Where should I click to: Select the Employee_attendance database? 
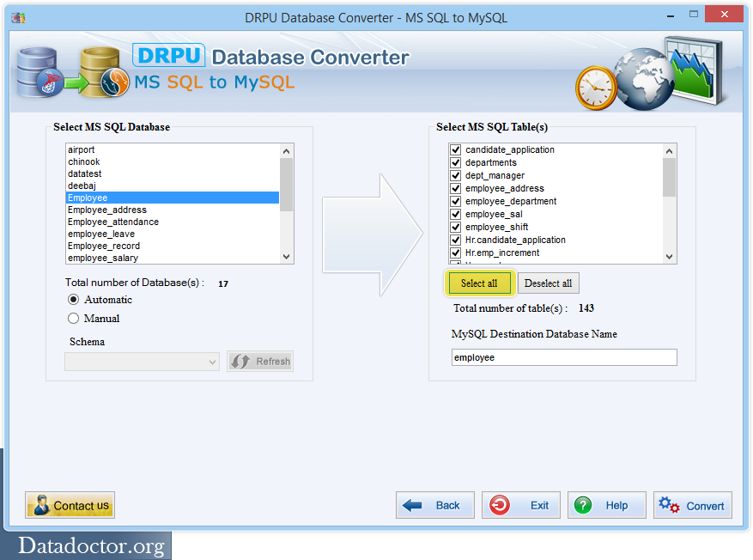coord(173,222)
